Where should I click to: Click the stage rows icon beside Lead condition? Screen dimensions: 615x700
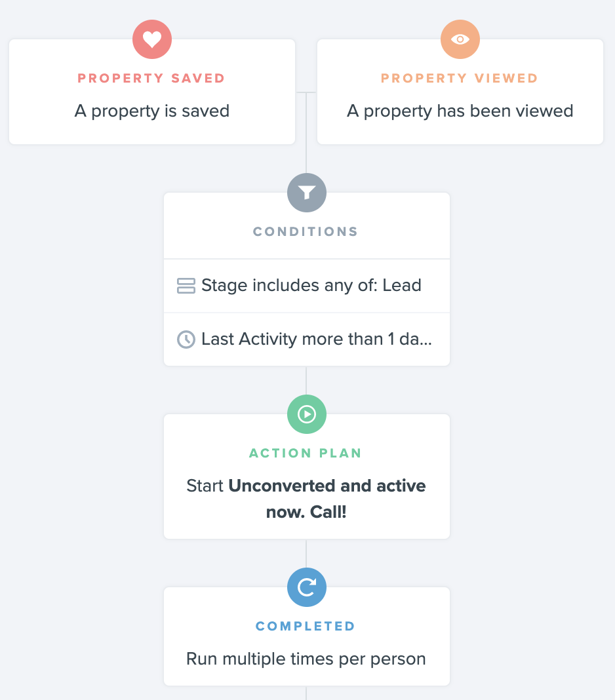[186, 286]
